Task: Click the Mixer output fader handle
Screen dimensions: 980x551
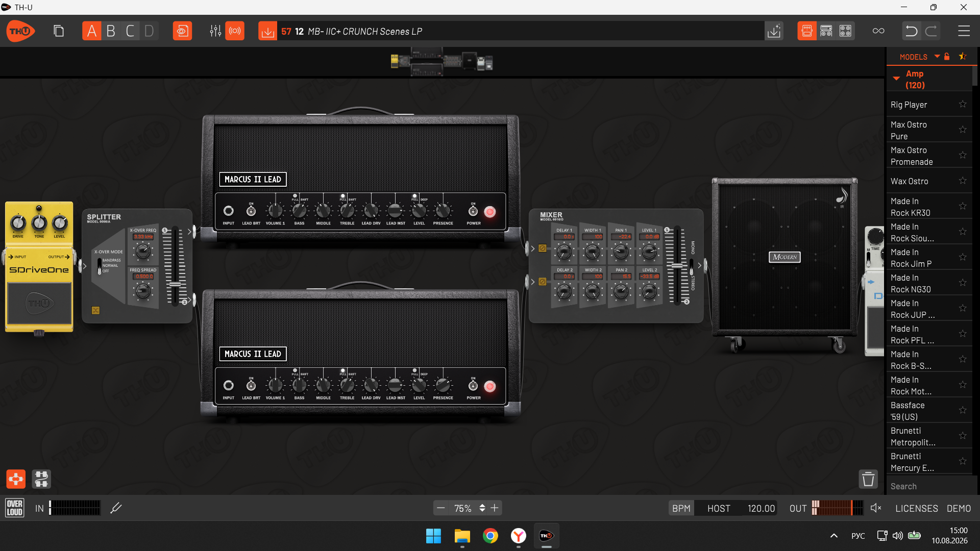Action: (x=677, y=266)
